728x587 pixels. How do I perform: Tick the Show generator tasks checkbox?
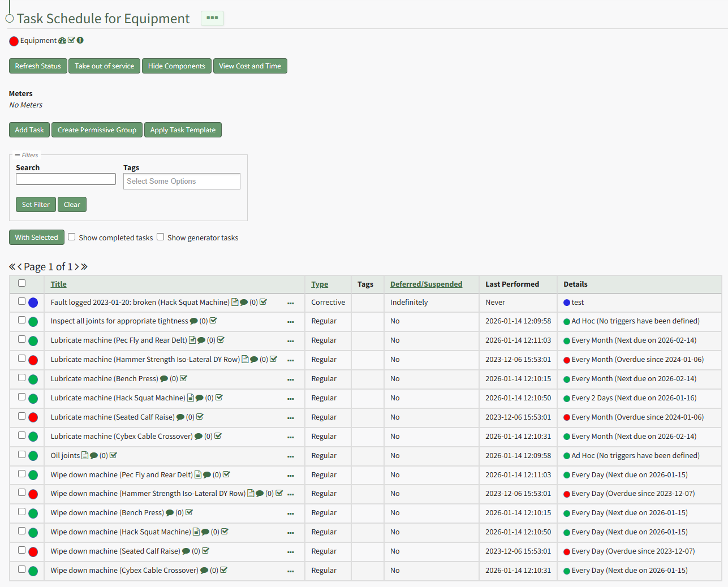pyautogui.click(x=161, y=237)
